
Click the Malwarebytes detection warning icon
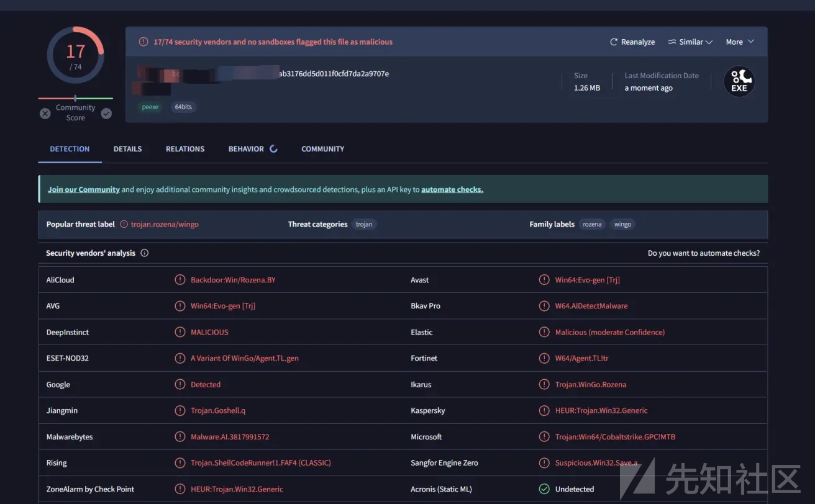(x=180, y=437)
